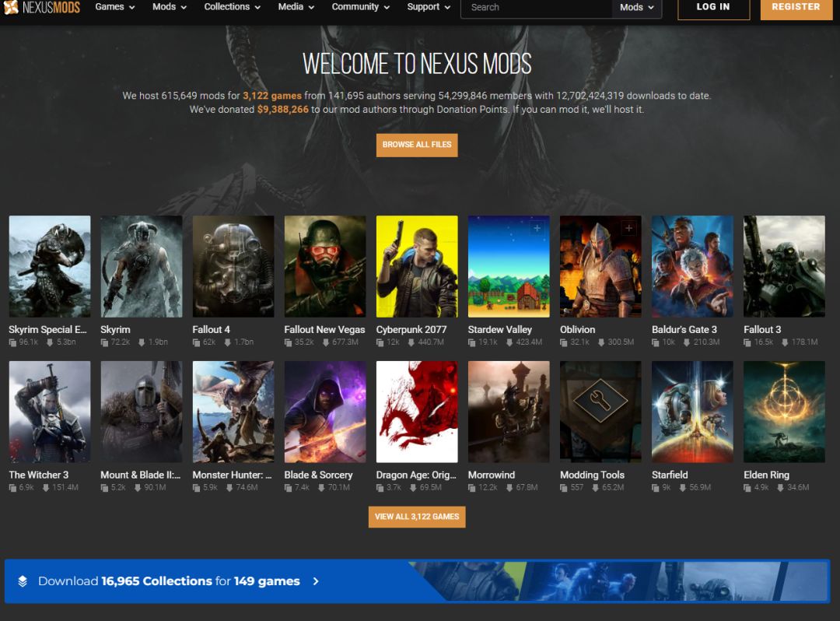This screenshot has height=621, width=840.
Task: Click Stardew Valley downloads arrow icon
Action: click(x=509, y=342)
